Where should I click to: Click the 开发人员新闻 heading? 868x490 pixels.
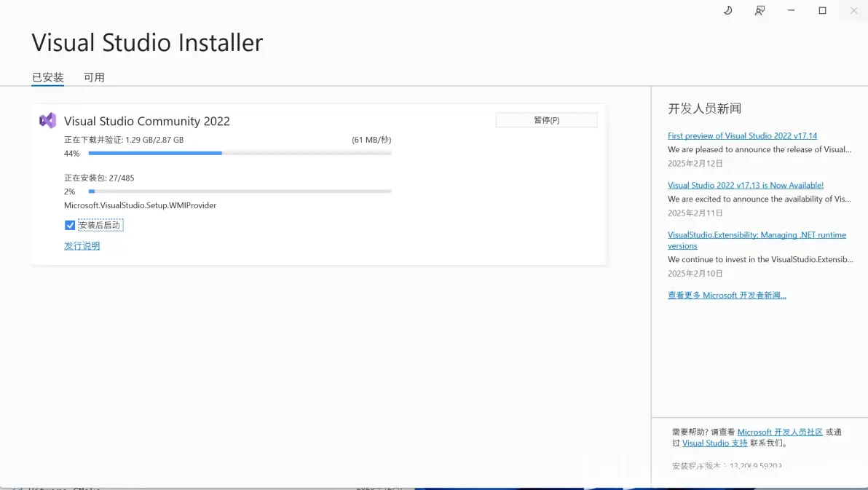704,108
